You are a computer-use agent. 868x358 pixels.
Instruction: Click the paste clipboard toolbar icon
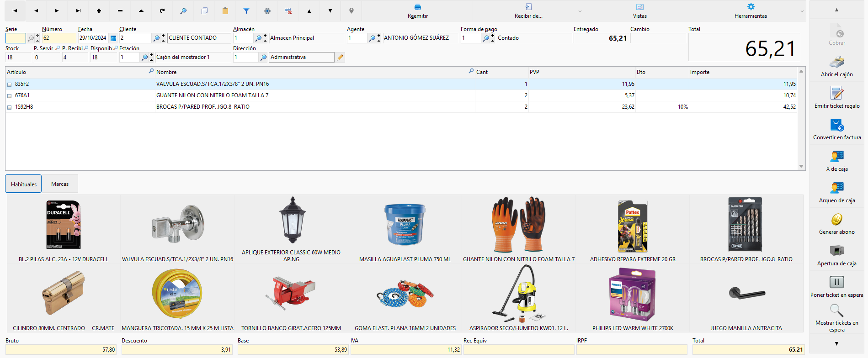coord(225,11)
